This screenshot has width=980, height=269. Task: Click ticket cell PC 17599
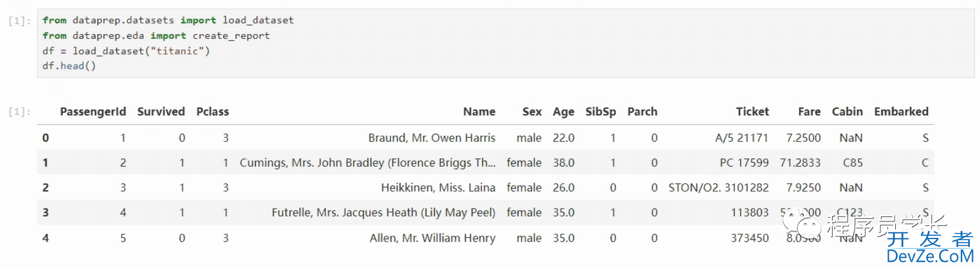pyautogui.click(x=744, y=163)
